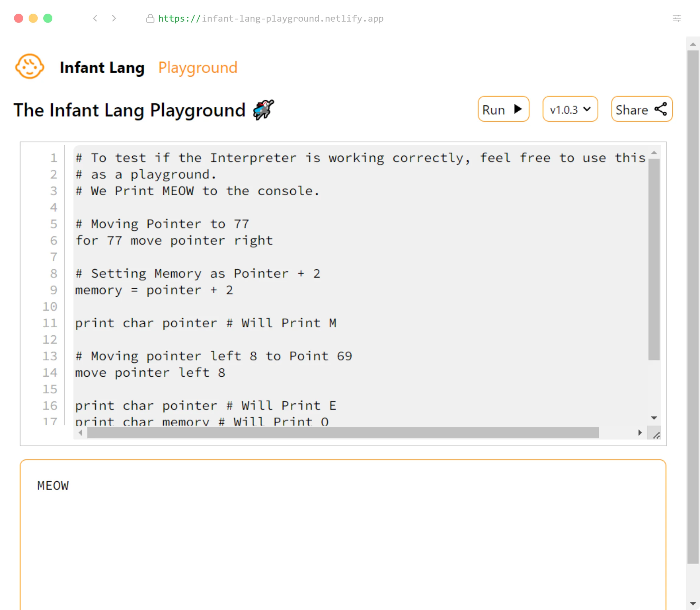
Task: Click the padlock icon in the address bar
Action: (x=150, y=18)
